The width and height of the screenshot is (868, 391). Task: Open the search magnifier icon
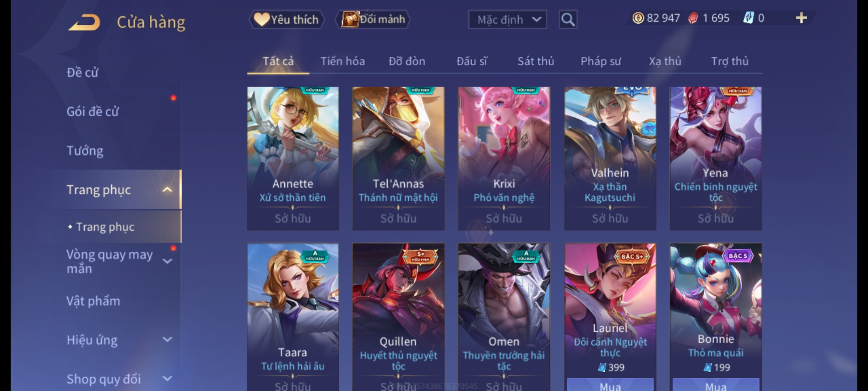[568, 20]
